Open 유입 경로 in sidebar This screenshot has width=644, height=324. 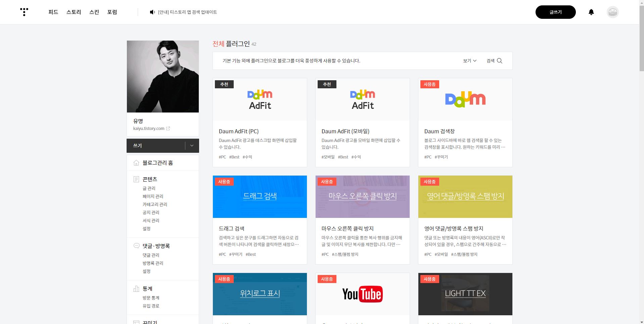click(151, 306)
